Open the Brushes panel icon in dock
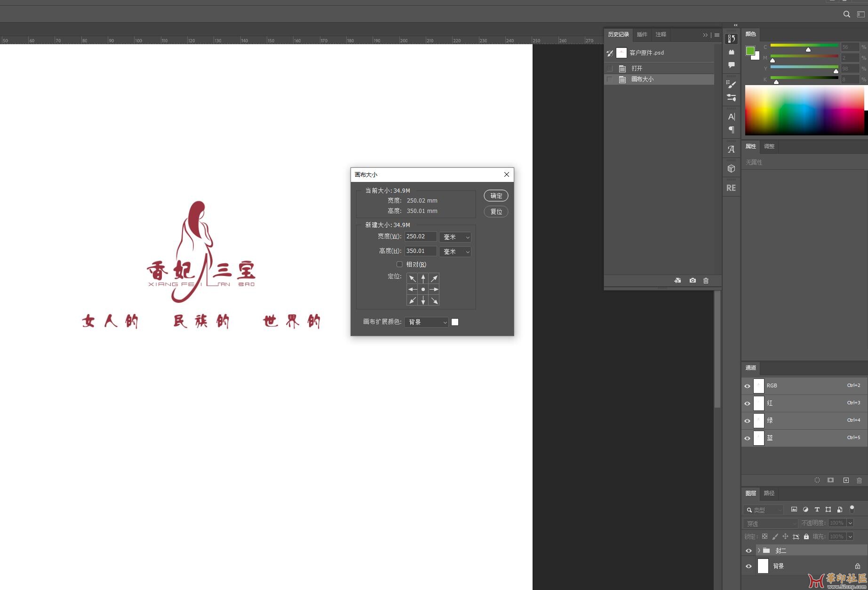Screen dimensions: 868x590 (x=731, y=84)
